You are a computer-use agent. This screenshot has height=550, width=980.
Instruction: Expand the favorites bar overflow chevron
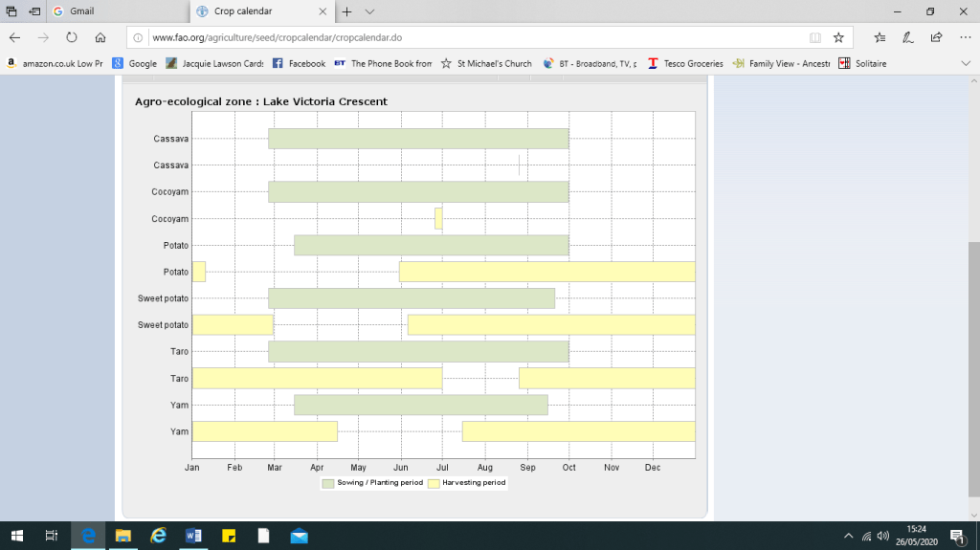tap(966, 63)
